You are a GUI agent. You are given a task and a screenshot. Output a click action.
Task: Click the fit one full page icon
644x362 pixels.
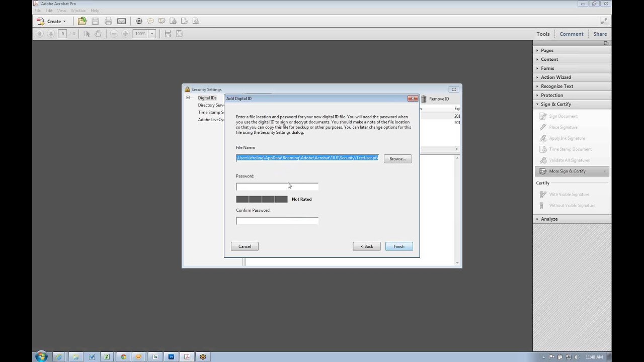pos(179,34)
